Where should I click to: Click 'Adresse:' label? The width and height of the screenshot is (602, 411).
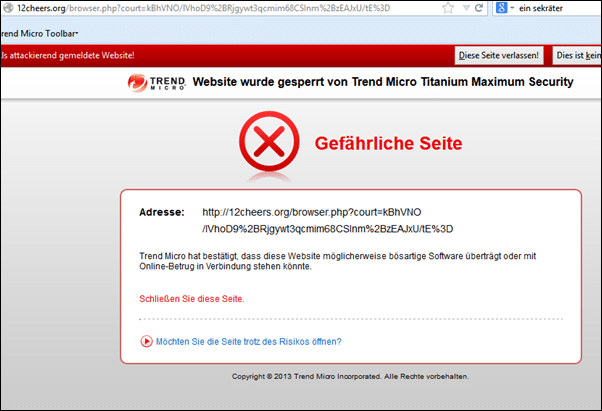click(162, 212)
